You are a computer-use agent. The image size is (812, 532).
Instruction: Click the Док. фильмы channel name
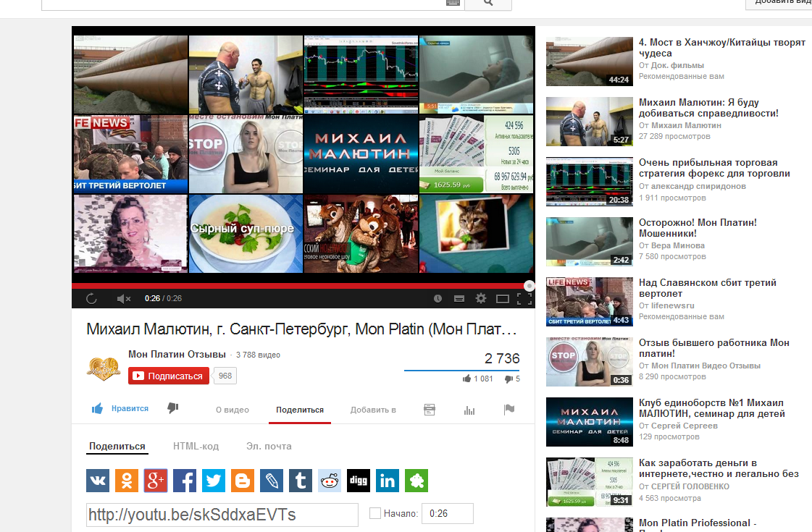(x=677, y=65)
